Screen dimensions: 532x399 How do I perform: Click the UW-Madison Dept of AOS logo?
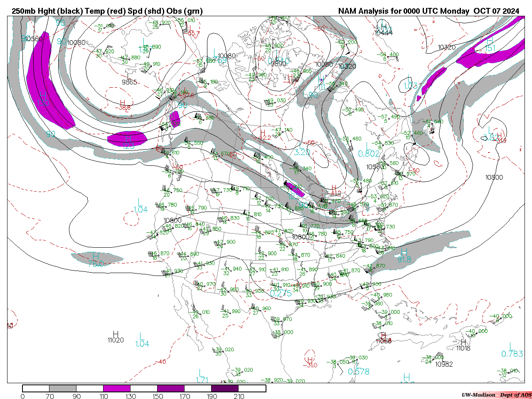(496, 395)
